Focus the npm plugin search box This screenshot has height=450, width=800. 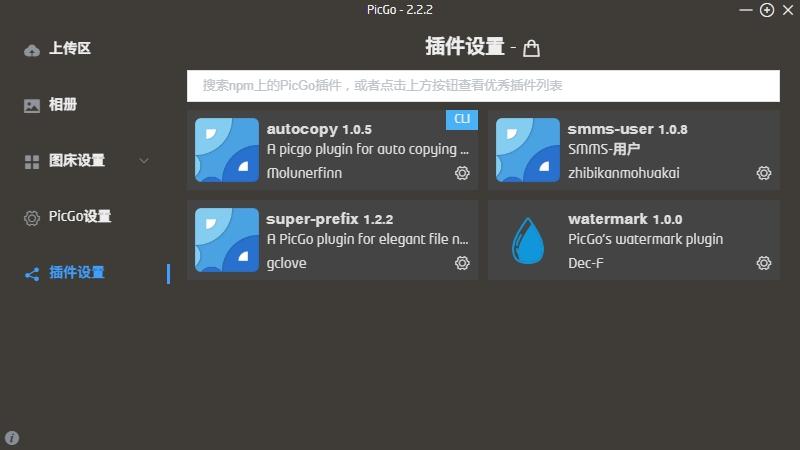coord(483,86)
